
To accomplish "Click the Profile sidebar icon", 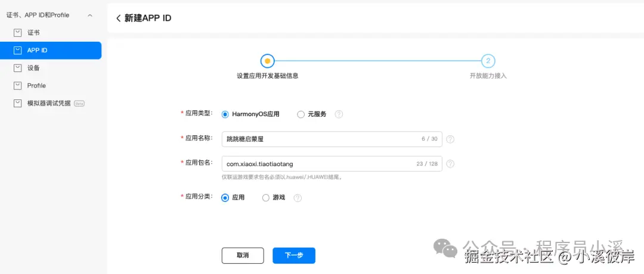I will [x=17, y=86].
